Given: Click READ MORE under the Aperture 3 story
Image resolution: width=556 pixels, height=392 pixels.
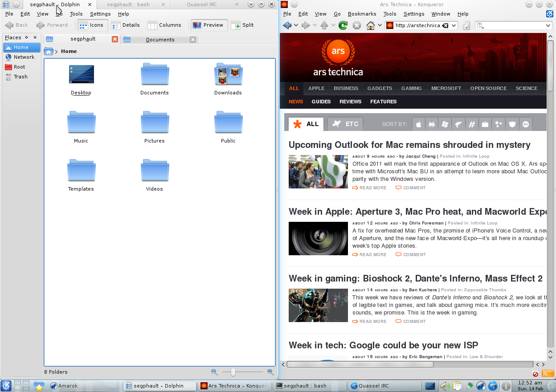Looking at the screenshot, I should coord(369,255).
